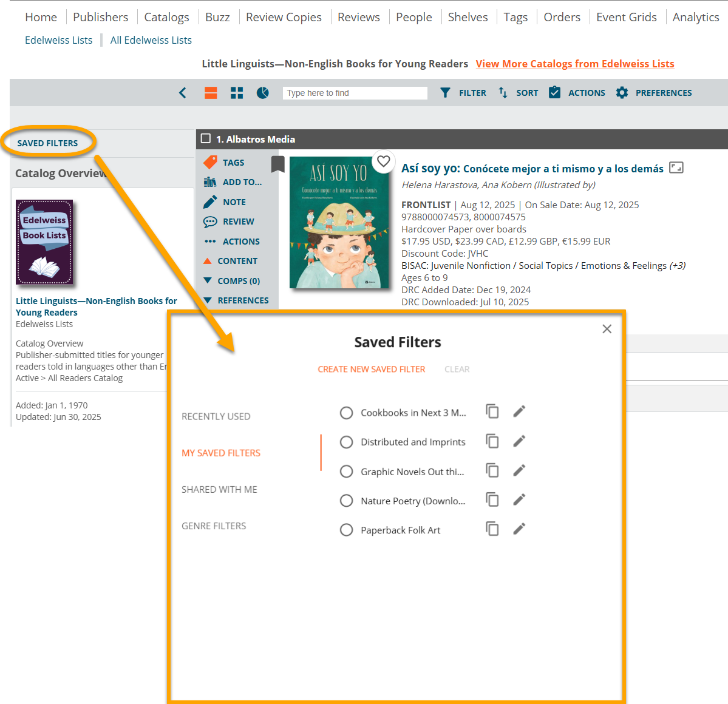This screenshot has width=728, height=704.
Task: Open the Orders menu item
Action: tap(562, 17)
